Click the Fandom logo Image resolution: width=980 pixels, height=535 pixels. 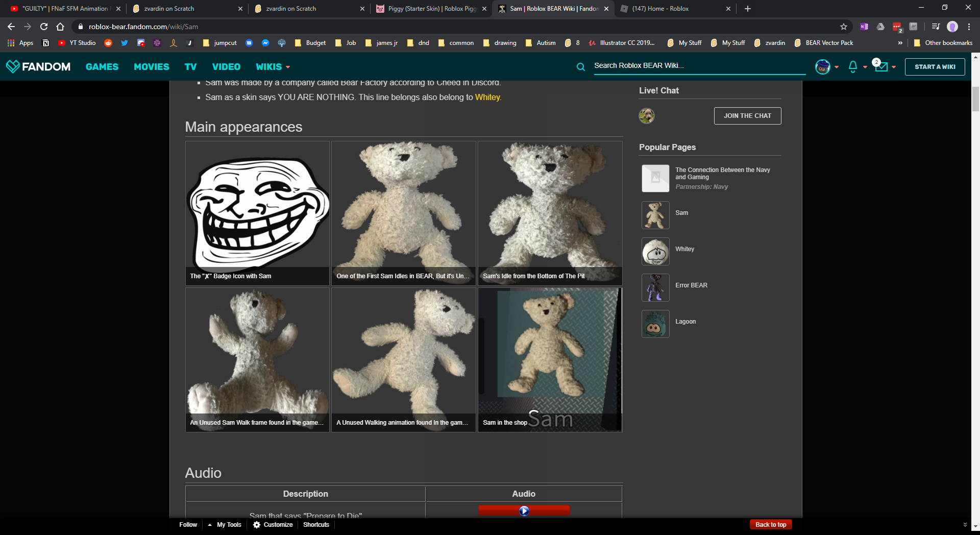pos(38,66)
